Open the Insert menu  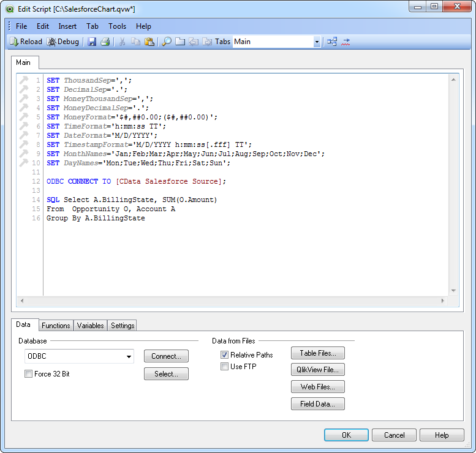point(67,26)
